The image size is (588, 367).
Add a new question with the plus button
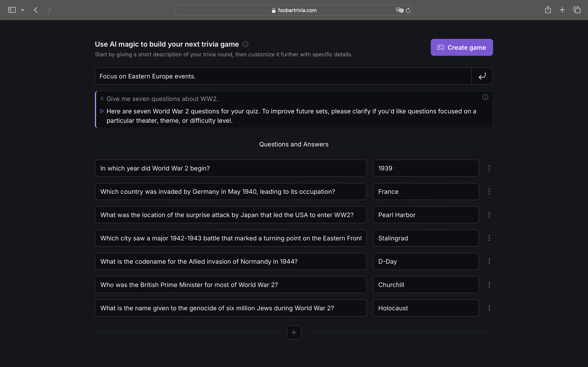[294, 332]
